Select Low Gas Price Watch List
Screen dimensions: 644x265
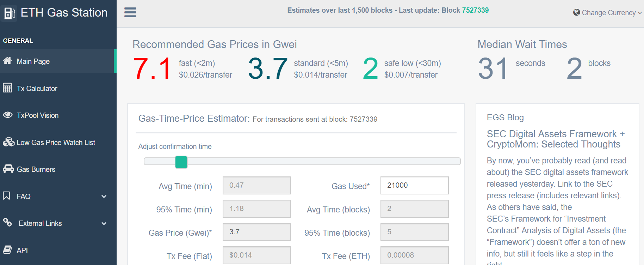coord(56,143)
